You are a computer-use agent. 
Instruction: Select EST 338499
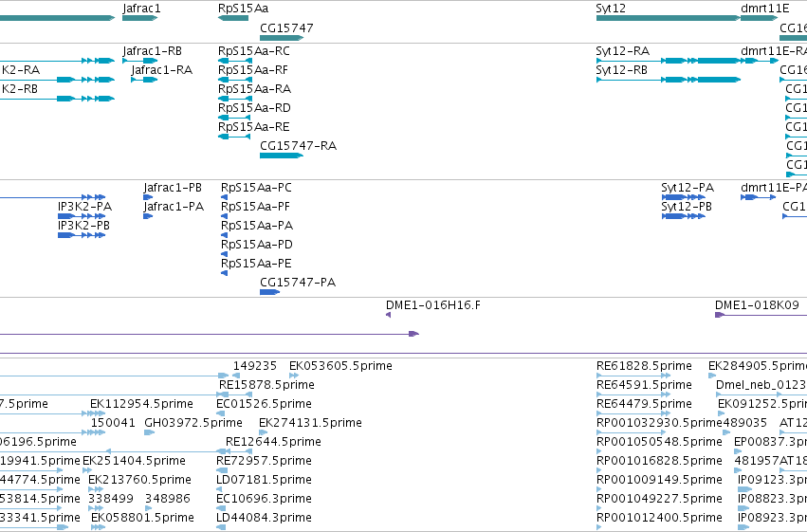tap(96, 508)
